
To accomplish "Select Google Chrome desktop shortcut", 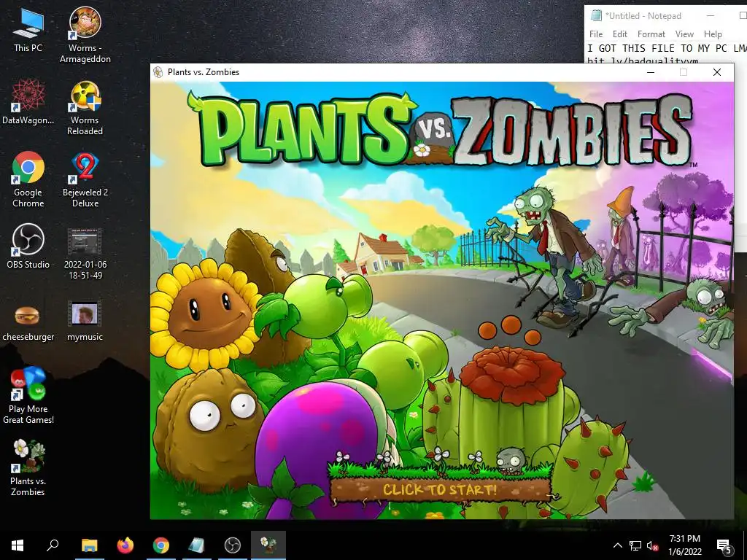I will [x=28, y=179].
